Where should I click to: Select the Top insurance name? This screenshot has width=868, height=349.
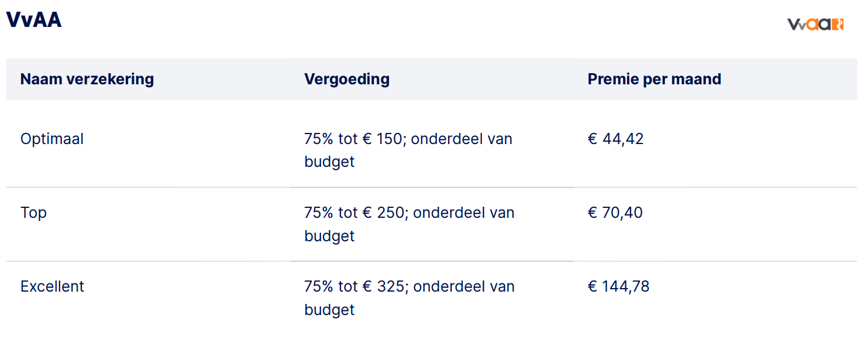(x=33, y=213)
